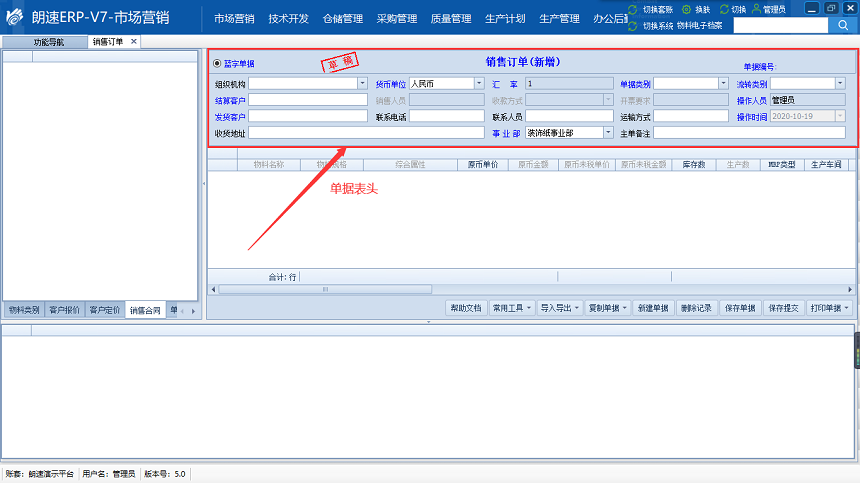Image resolution: width=860 pixels, height=483 pixels.
Task: Close the 销售订单 tab with its X
Action: tap(133, 42)
